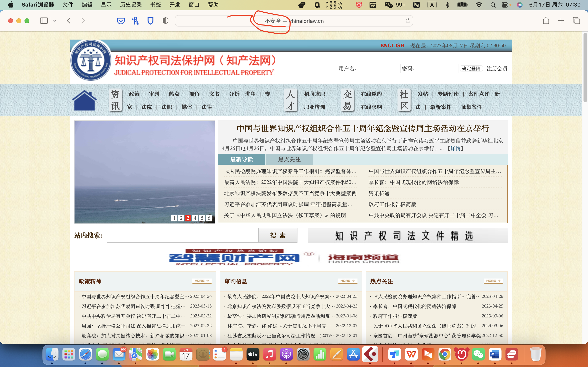Click the vertical page scrollbar

click(585, 68)
